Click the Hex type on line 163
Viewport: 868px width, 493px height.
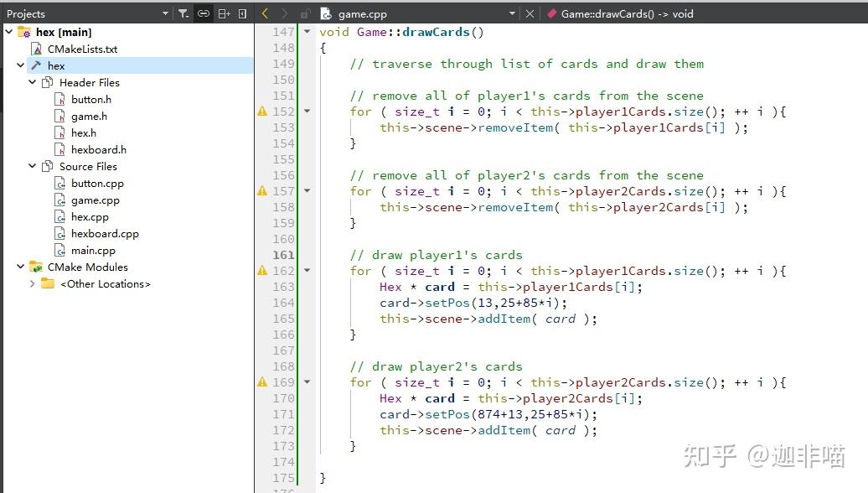[x=390, y=287]
